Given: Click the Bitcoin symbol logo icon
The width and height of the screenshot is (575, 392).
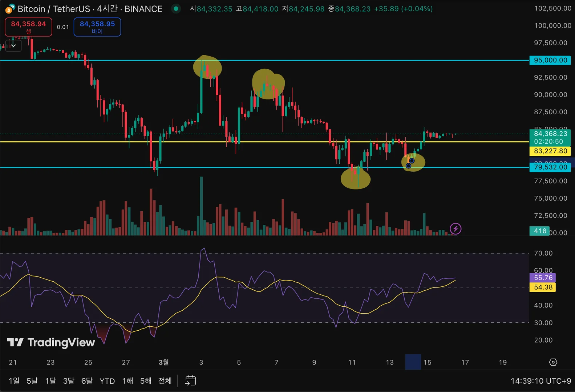Looking at the screenshot, I should 10,9.
